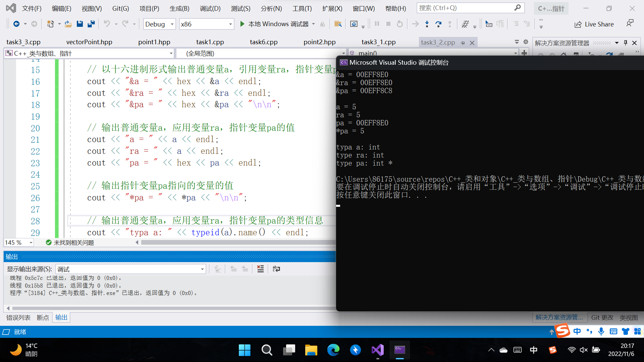
Task: Click the Step Into debug icon
Action: (x=427, y=24)
